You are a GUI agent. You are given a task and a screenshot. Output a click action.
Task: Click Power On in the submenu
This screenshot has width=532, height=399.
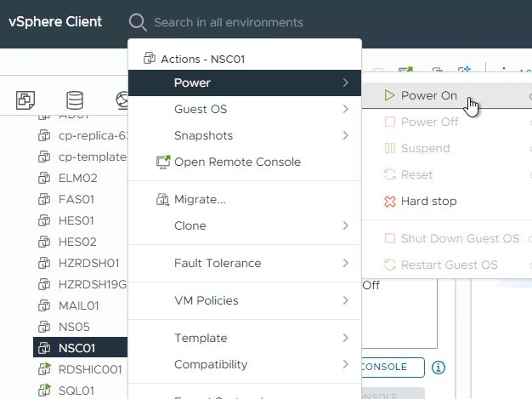(x=447, y=95)
